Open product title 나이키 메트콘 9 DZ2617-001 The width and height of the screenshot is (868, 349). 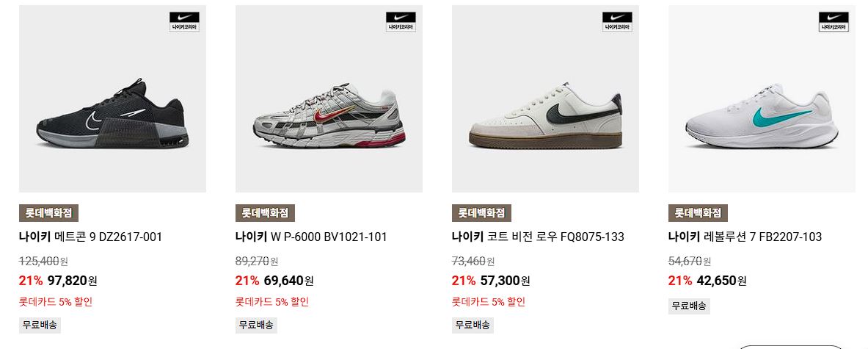90,237
